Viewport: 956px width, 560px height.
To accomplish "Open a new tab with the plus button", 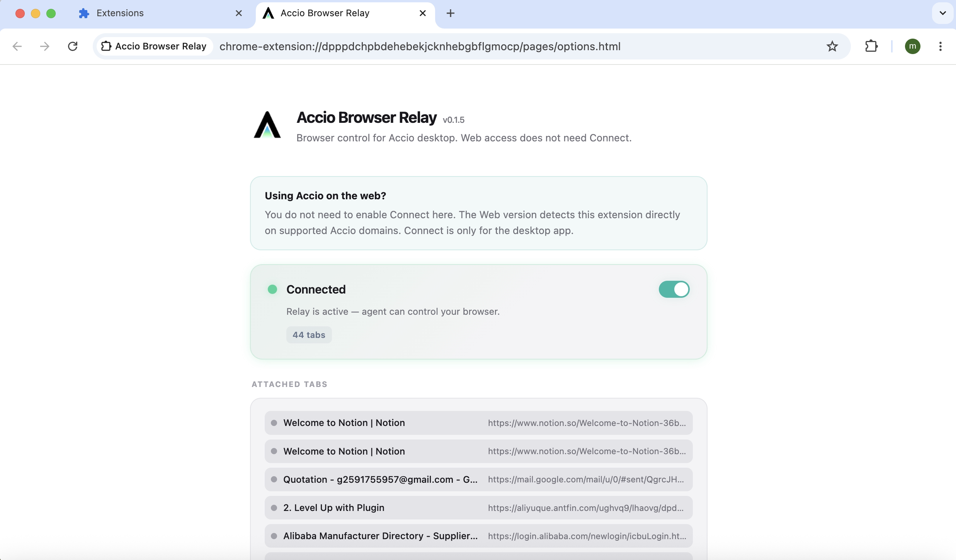I will coord(450,13).
